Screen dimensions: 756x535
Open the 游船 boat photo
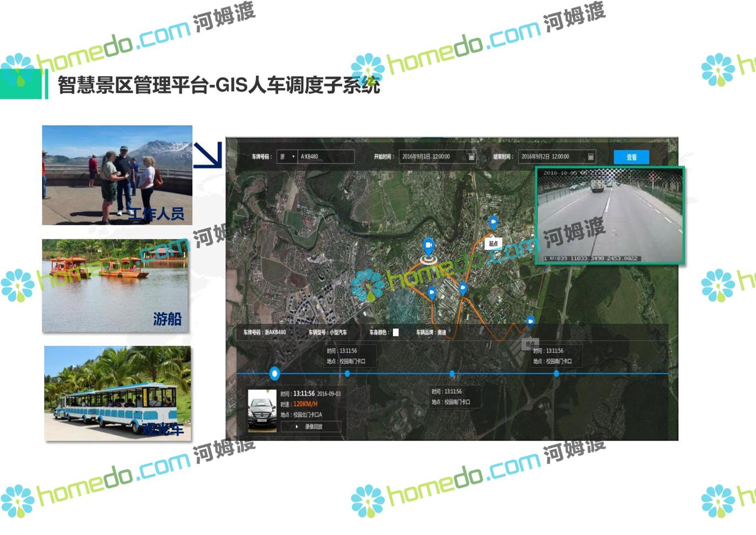point(115,286)
